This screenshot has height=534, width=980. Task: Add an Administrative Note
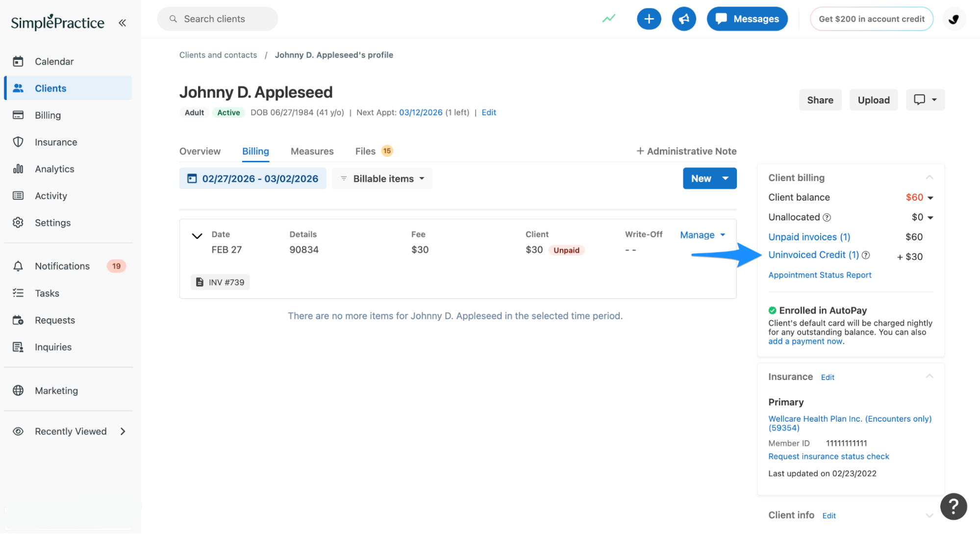pos(686,151)
